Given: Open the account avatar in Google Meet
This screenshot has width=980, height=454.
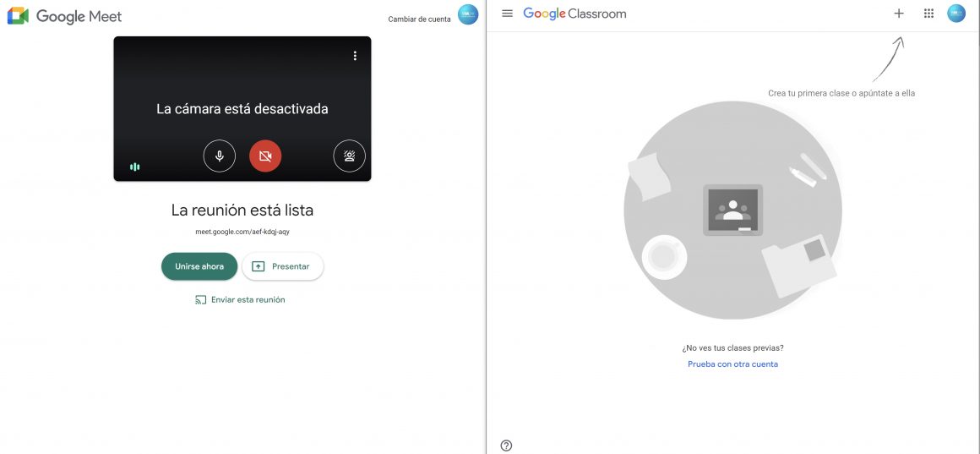Looking at the screenshot, I should click(467, 14).
